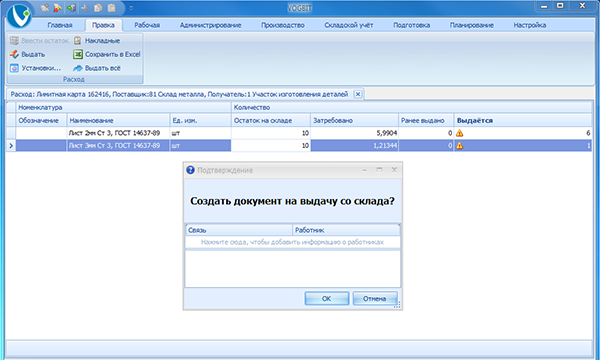The image size is (600, 360).
Task: Go to the Администрирование tab
Action: pos(210,25)
